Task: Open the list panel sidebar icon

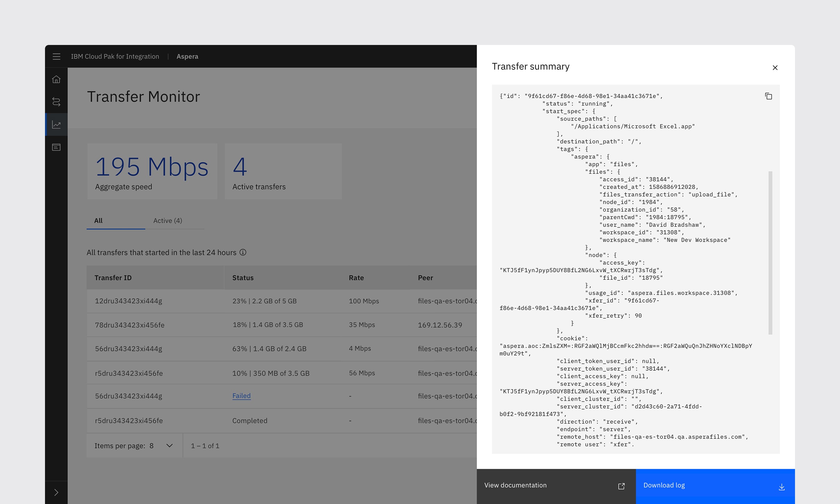Action: coord(57,147)
